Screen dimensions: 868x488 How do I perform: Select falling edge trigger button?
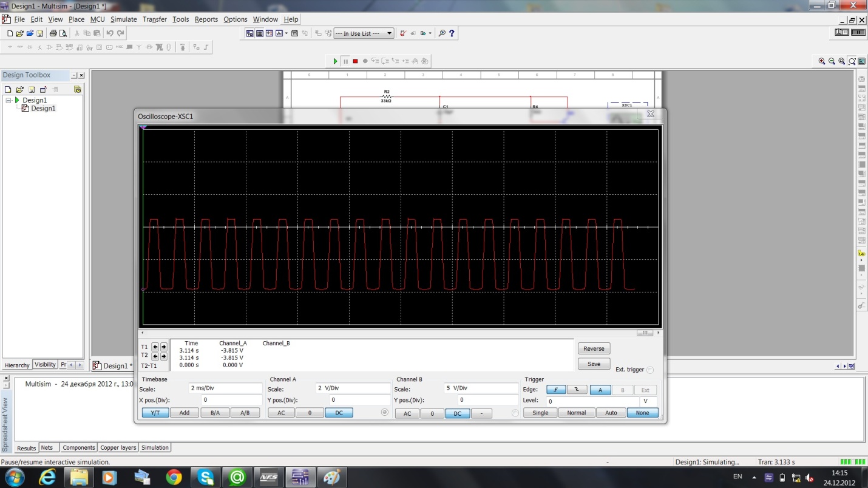(x=577, y=390)
